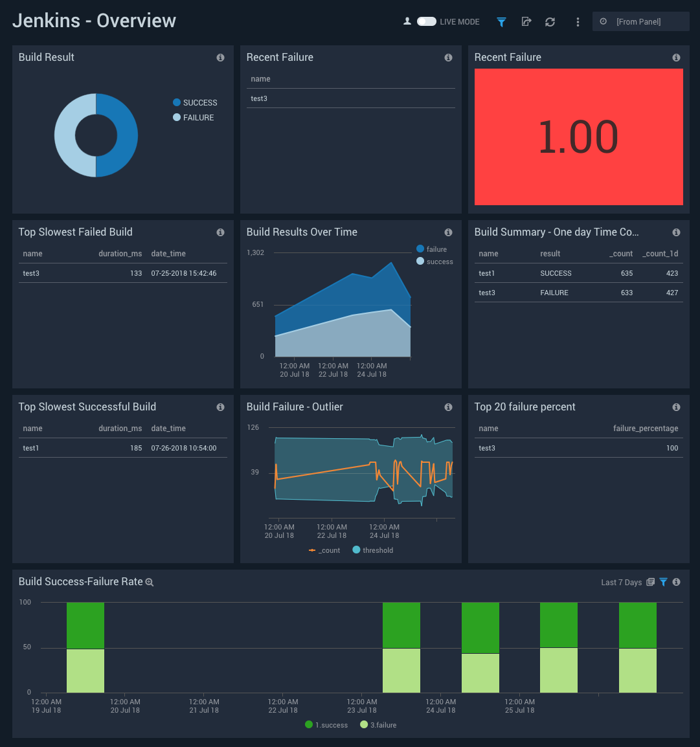Click the share dashboard icon
Viewport: 700px width, 747px height.
(x=526, y=22)
